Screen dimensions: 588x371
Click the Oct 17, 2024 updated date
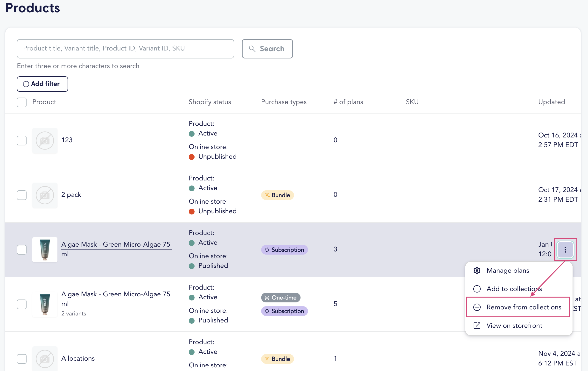559,194
